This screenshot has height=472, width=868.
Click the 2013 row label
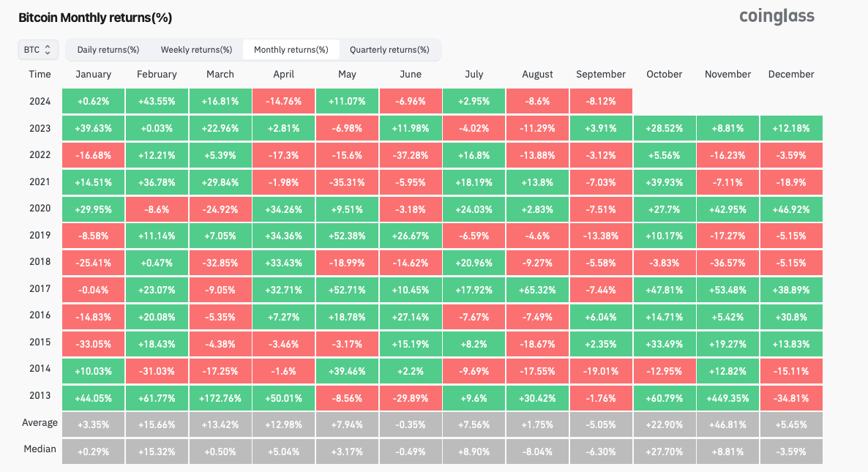click(40, 395)
